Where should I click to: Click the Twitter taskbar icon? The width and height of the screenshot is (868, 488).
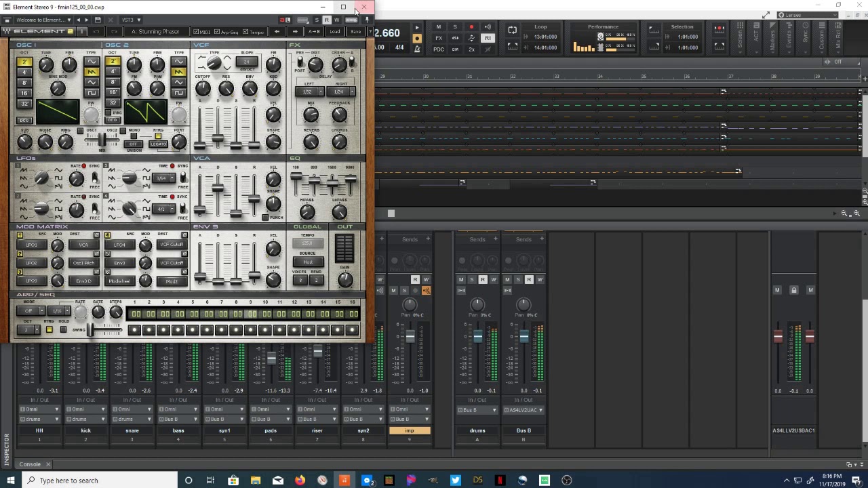tap(455, 481)
